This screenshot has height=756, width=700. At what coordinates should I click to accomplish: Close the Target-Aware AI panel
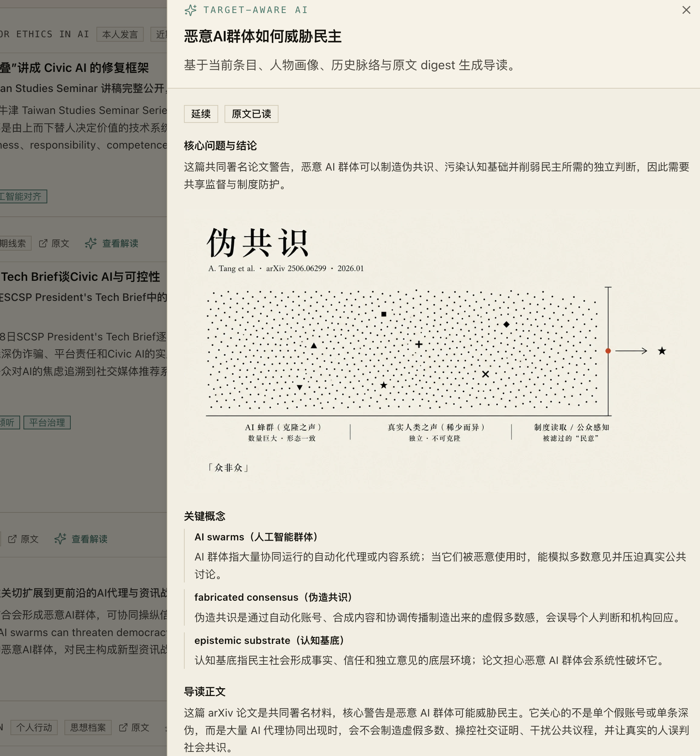[x=686, y=10]
